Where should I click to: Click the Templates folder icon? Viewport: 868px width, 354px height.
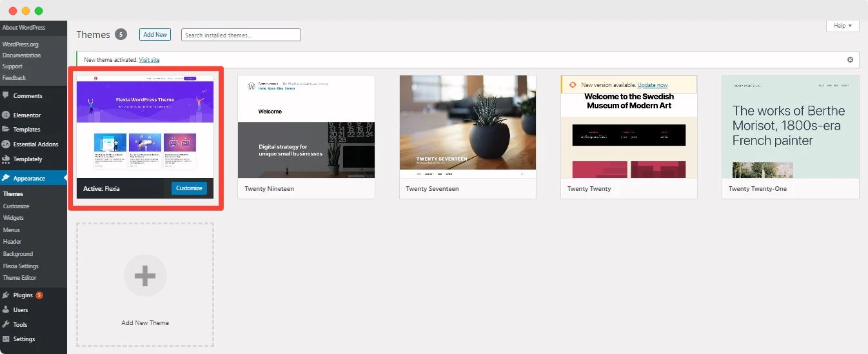6,130
